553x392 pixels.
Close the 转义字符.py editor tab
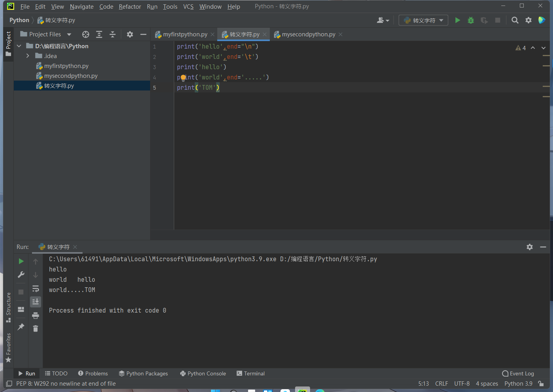(265, 35)
